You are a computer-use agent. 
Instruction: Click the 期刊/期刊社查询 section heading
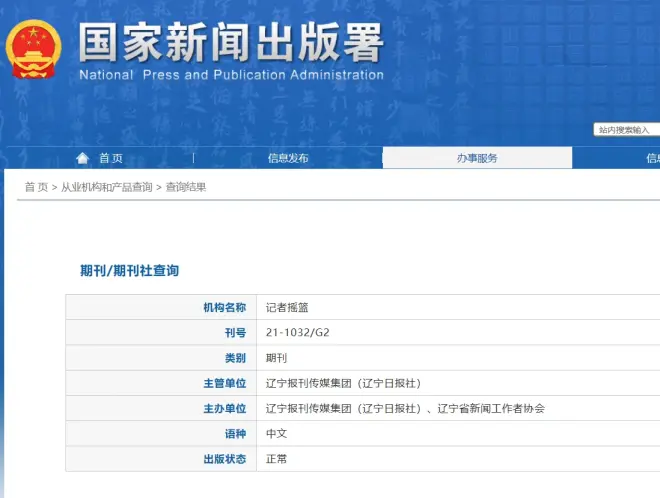pyautogui.click(x=129, y=271)
